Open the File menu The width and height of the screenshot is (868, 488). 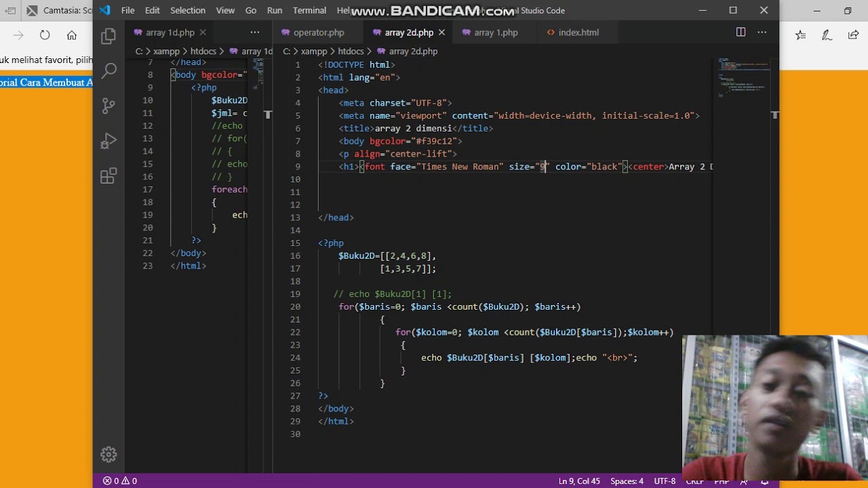(127, 10)
